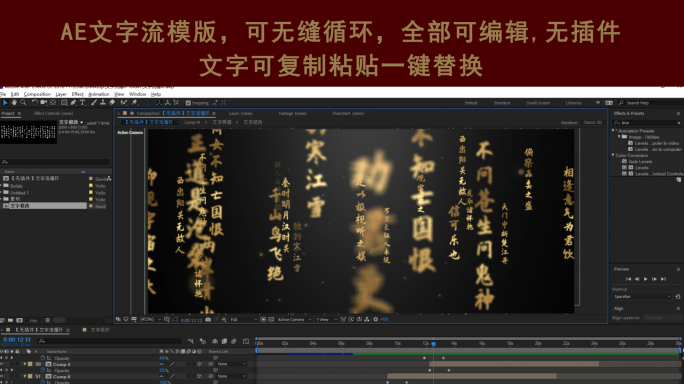Collapse layer 50 Comp 4 properties

point(25,364)
